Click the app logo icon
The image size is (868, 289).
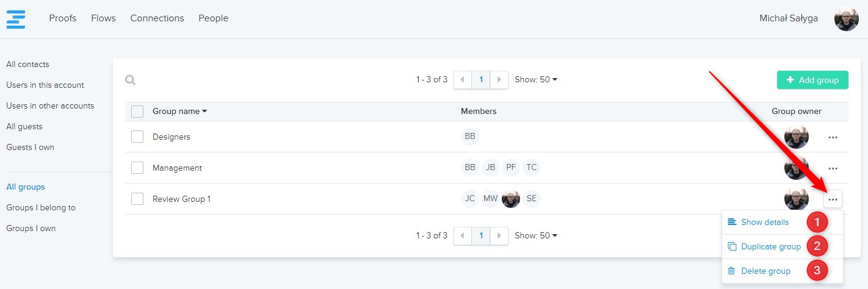coord(16,19)
